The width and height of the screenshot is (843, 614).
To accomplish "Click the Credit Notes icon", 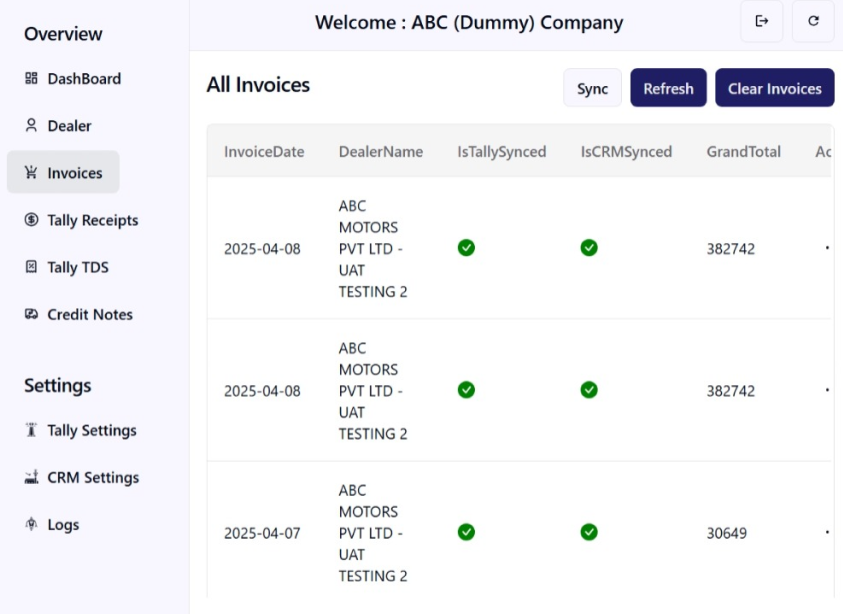I will tap(31, 314).
